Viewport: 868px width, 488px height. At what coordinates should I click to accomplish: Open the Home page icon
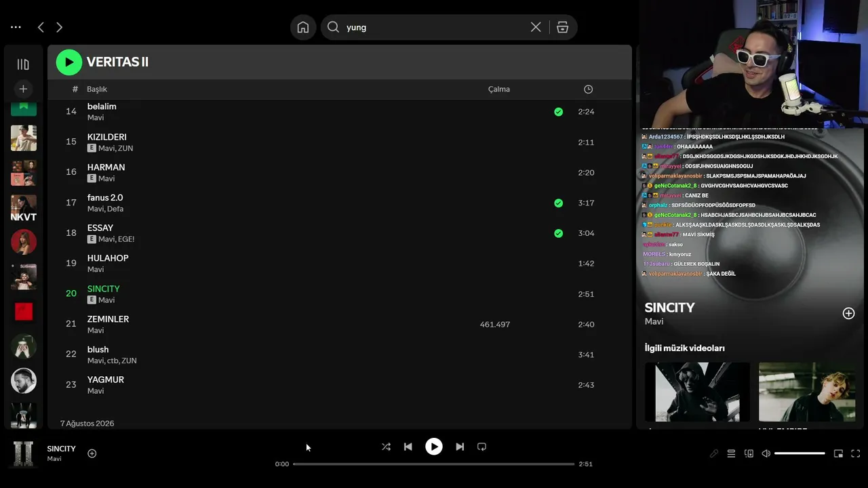click(x=303, y=27)
